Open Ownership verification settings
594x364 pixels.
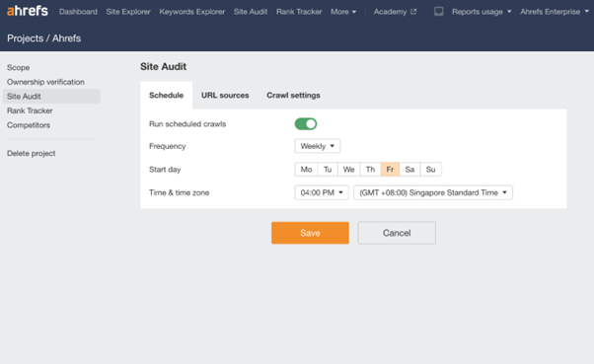coord(45,82)
